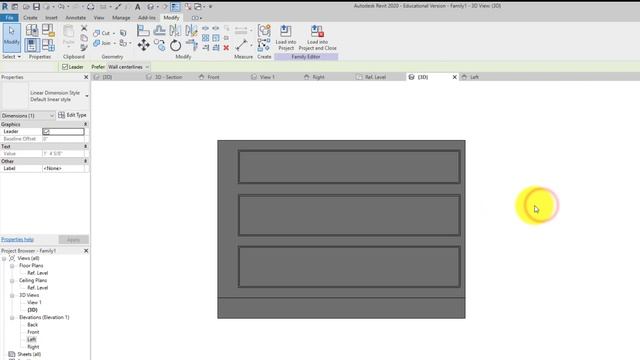Switch to the Insert ribbon tab
640x360 pixels.
pos(51,18)
